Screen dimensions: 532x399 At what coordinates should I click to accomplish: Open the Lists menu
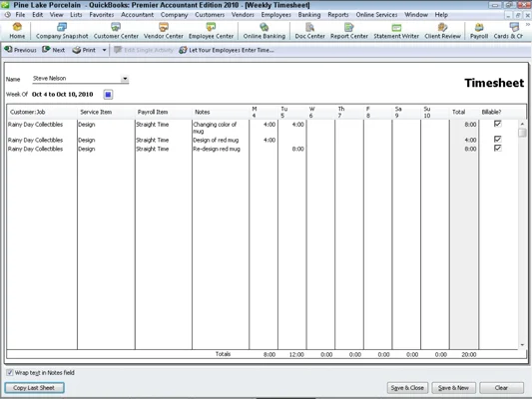coord(76,15)
